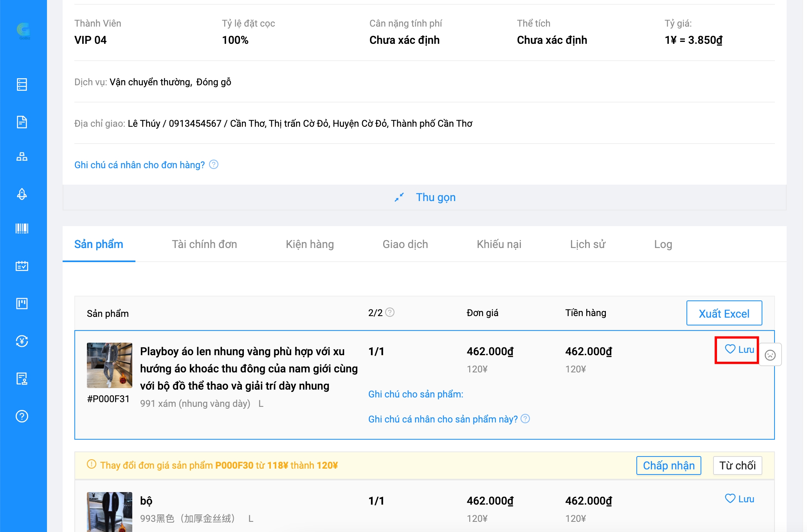Switch to the Tài chính đơn tab
This screenshot has height=532, width=807.
204,244
